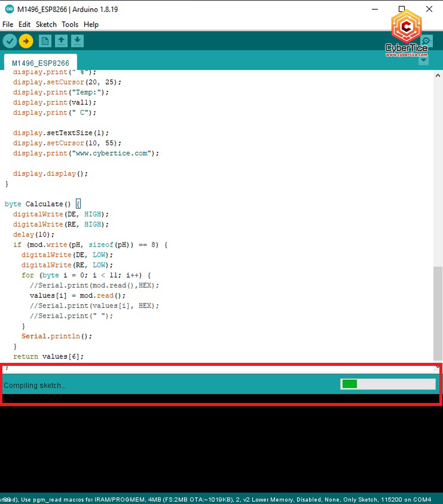The image size is (443, 504).
Task: Create a new sketch with the New icon
Action: click(x=45, y=41)
